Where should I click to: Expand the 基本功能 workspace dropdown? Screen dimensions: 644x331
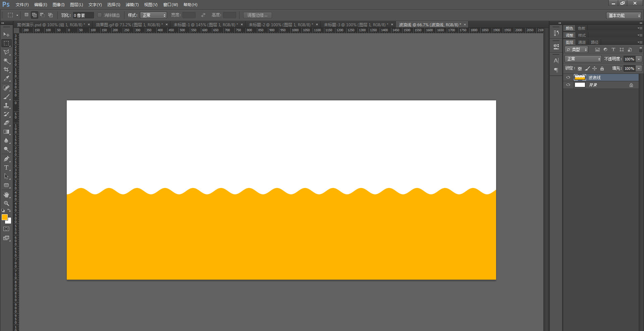coord(624,15)
